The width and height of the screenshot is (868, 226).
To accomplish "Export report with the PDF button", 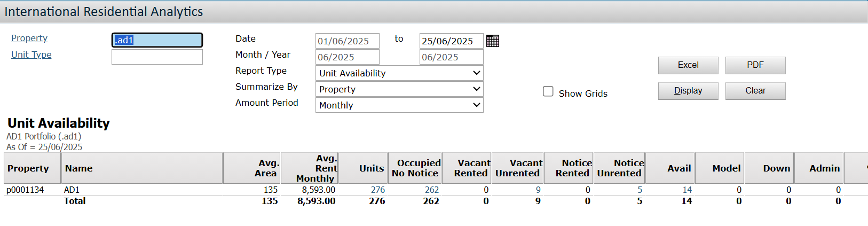I will pos(755,65).
